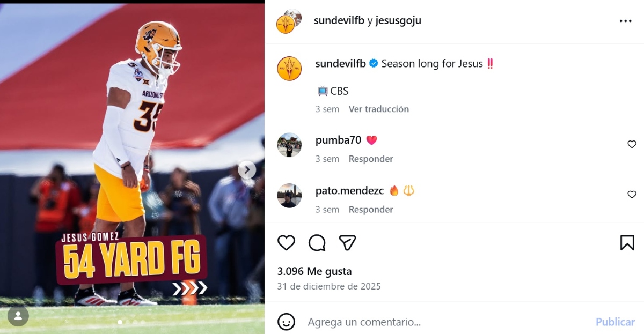View the pumba70 profile picture
This screenshot has height=334, width=644.
click(289, 145)
